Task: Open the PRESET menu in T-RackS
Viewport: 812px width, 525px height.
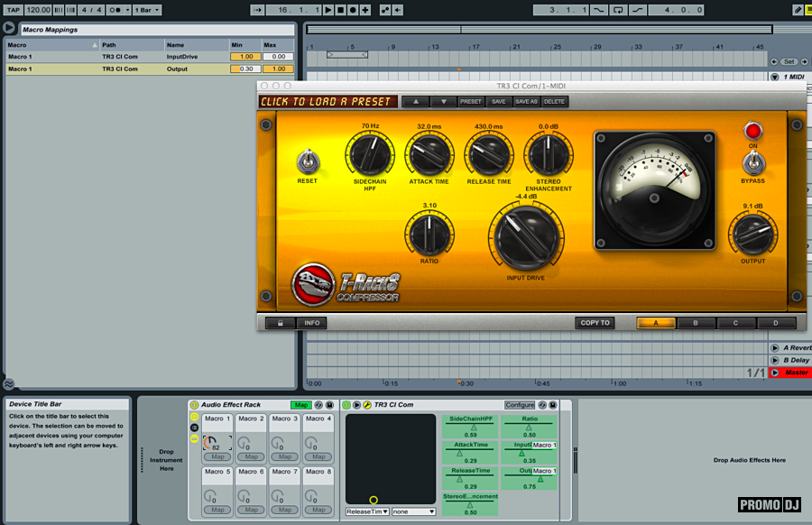Action: [471, 101]
